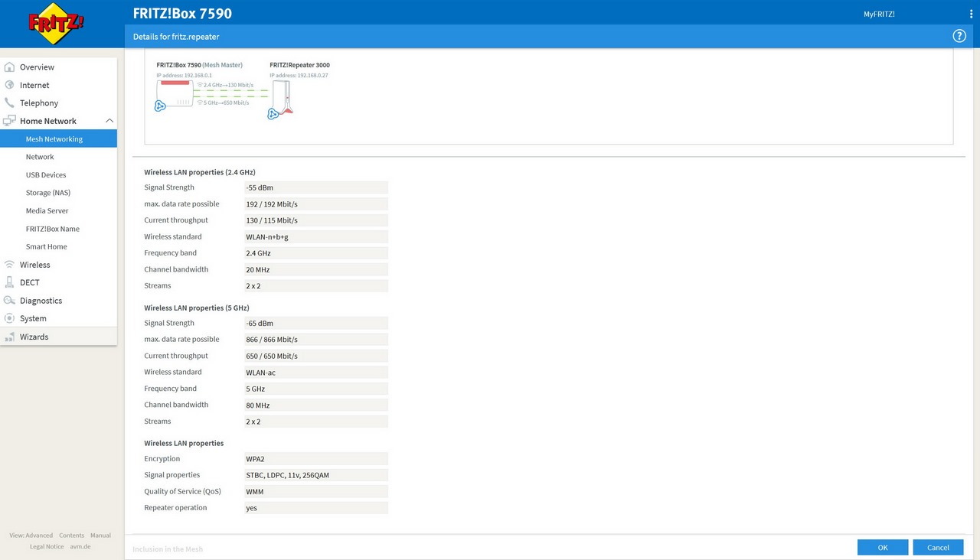Click the FRITZ!Repeater 3000 label
Image resolution: width=980 pixels, height=560 pixels.
point(300,65)
